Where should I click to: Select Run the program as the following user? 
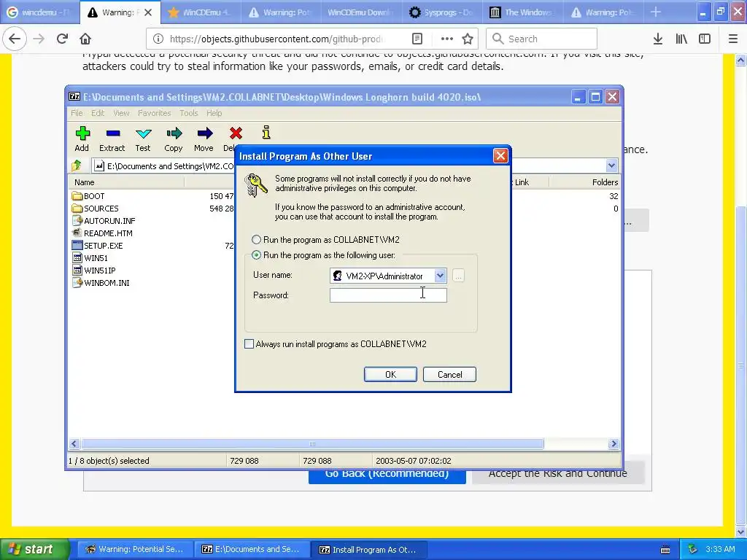(x=256, y=254)
